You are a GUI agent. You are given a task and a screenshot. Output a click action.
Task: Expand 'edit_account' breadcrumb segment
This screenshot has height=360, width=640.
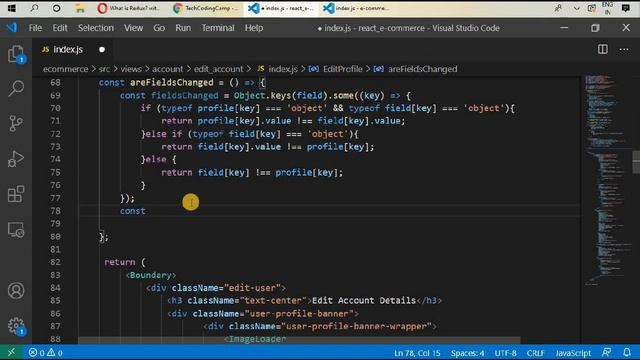[x=218, y=69]
